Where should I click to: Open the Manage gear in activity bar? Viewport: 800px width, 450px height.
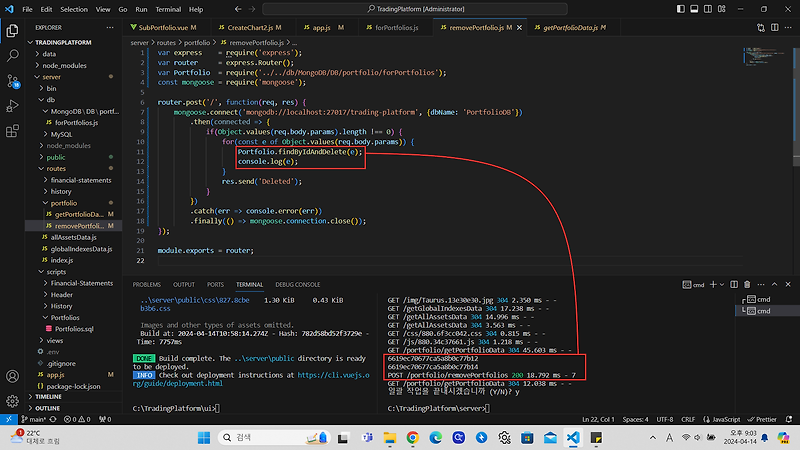[x=12, y=401]
